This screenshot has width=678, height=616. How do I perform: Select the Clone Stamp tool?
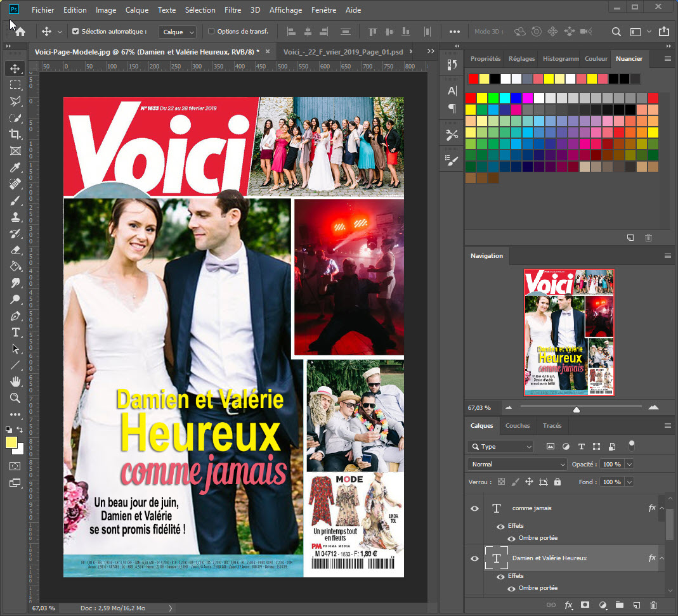(15, 217)
